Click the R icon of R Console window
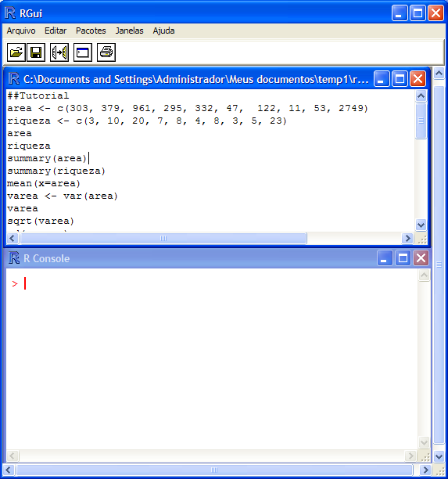 click(14, 258)
